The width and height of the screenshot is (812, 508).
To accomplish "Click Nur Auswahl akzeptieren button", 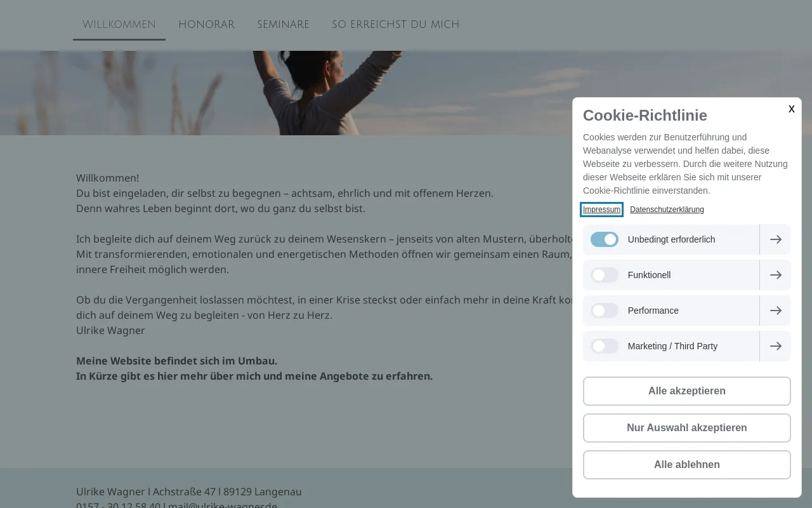I will click(687, 428).
